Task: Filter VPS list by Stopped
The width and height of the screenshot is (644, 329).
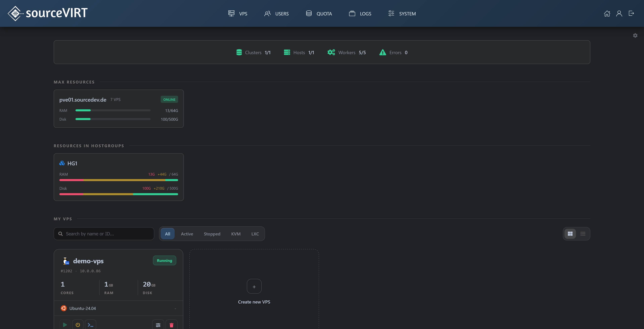Action: pos(212,234)
